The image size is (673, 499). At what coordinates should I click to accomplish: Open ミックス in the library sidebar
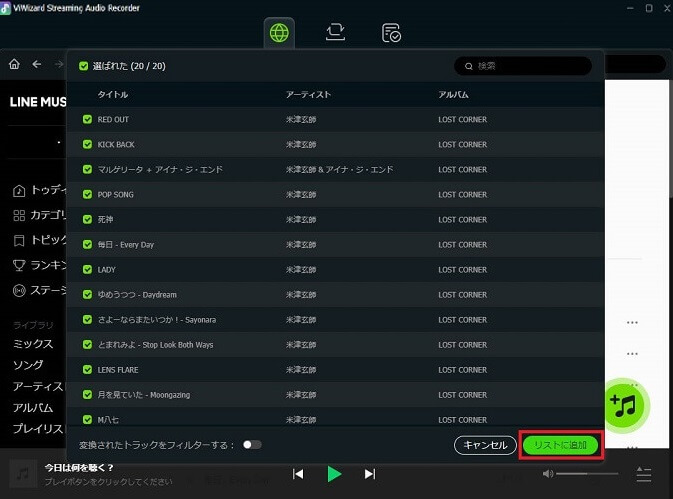[x=33, y=344]
